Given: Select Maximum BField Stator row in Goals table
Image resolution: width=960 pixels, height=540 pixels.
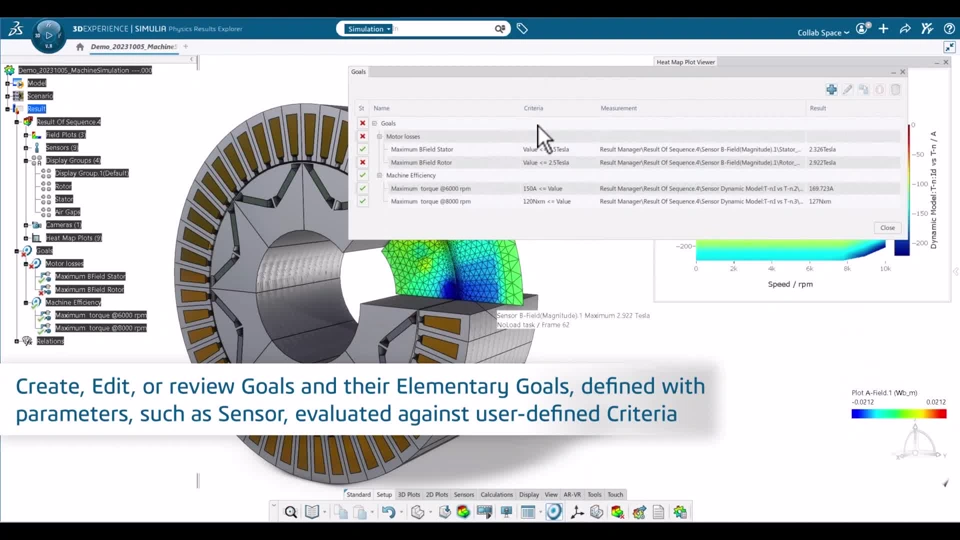Looking at the screenshot, I should click(628, 149).
